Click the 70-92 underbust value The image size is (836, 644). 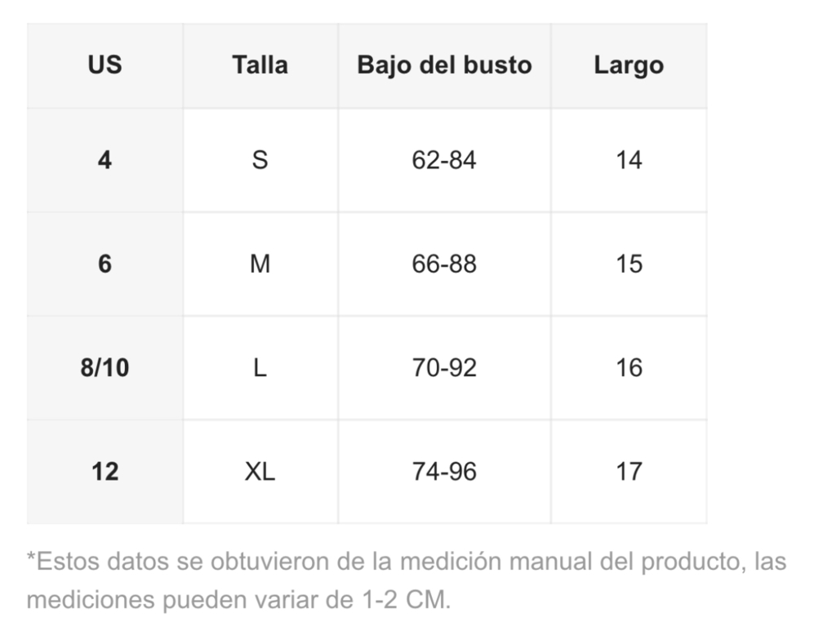click(x=444, y=368)
